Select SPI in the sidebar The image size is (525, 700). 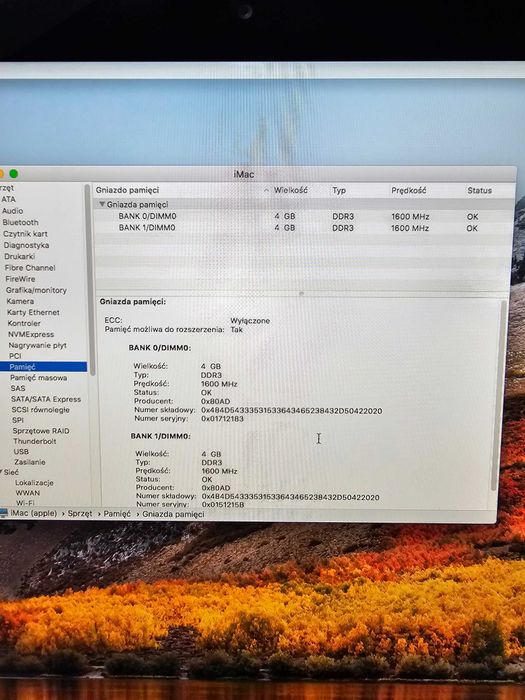coord(18,420)
